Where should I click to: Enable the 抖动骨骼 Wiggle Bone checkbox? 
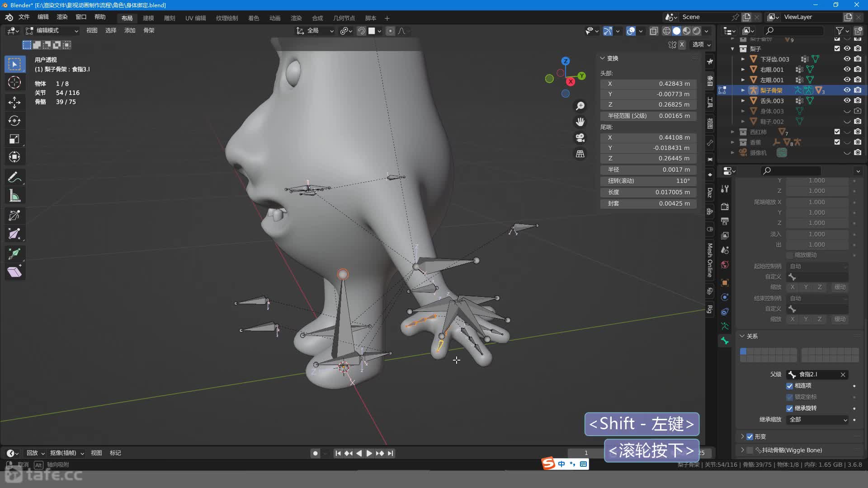[x=750, y=450]
